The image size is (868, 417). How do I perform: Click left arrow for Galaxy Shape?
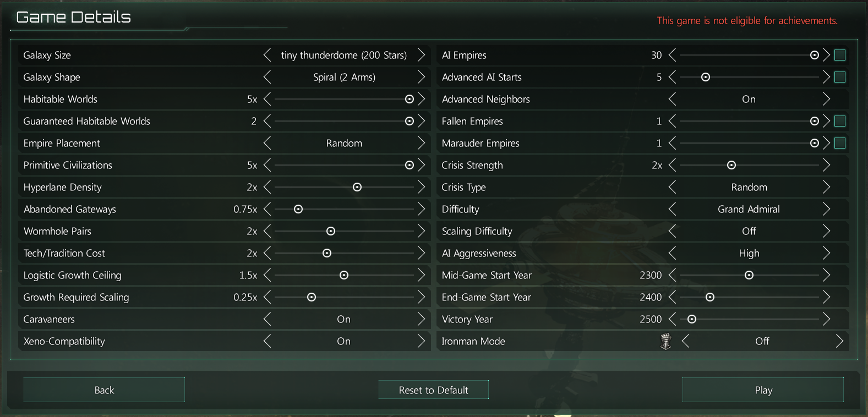(268, 77)
